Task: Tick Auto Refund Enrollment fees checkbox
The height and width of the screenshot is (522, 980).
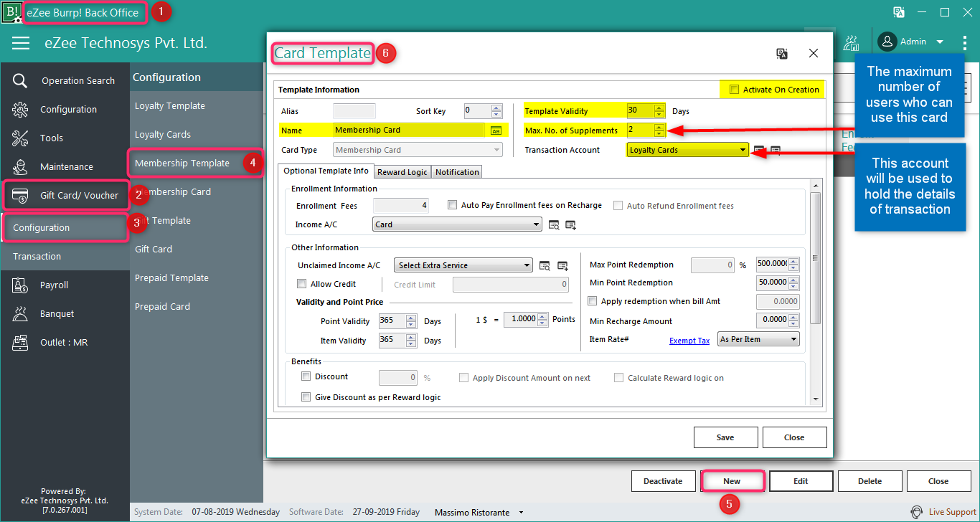Action: [x=618, y=206]
